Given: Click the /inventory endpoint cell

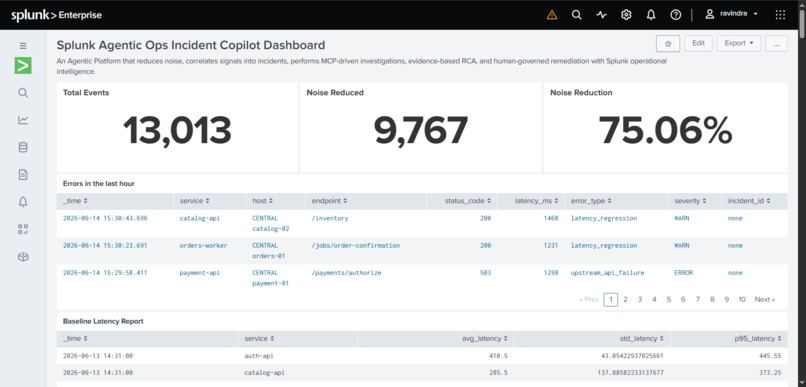Looking at the screenshot, I should pos(330,218).
